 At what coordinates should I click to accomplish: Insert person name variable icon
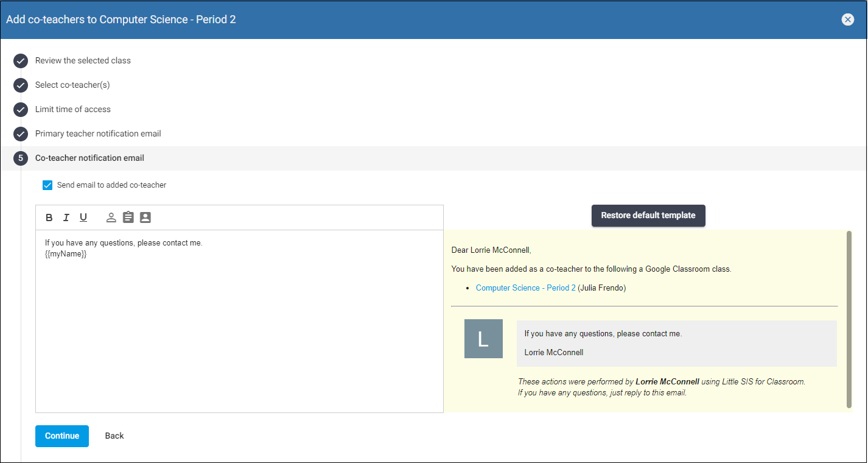111,217
